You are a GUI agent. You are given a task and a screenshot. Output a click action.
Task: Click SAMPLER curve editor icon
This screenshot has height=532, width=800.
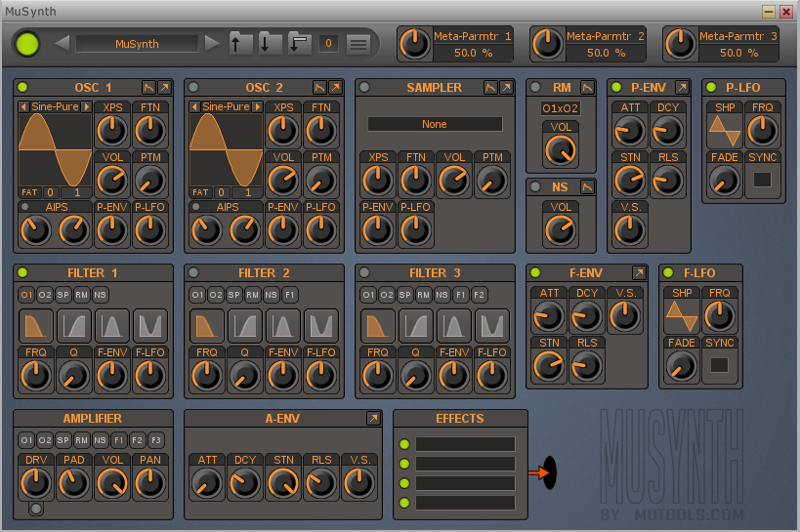point(490,87)
